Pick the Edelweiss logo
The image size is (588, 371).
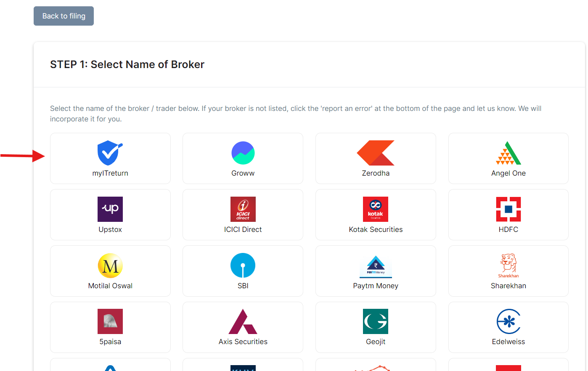509,321
